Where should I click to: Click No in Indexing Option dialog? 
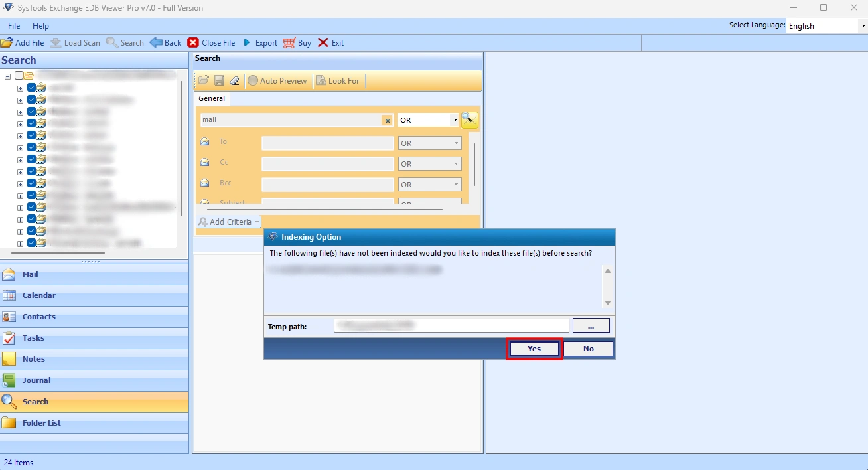(589, 349)
